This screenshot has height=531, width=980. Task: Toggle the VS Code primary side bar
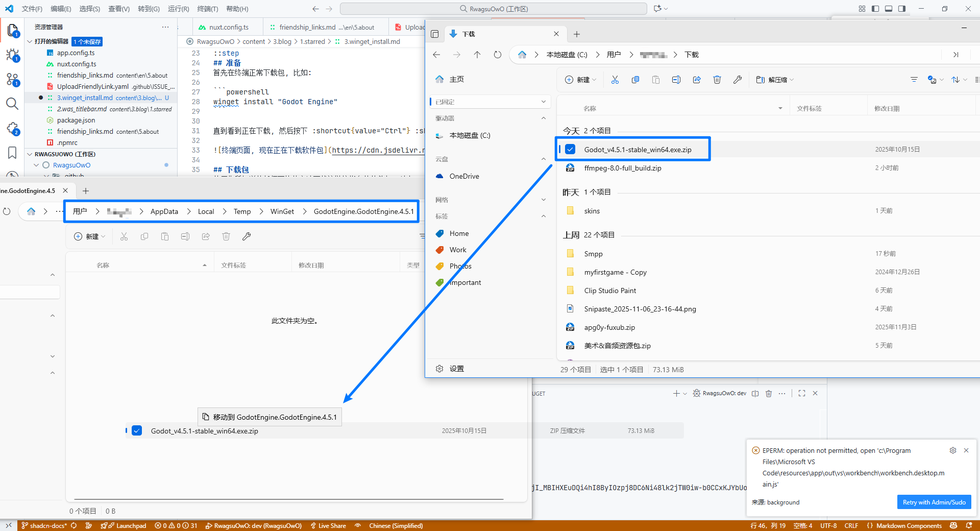(x=875, y=9)
